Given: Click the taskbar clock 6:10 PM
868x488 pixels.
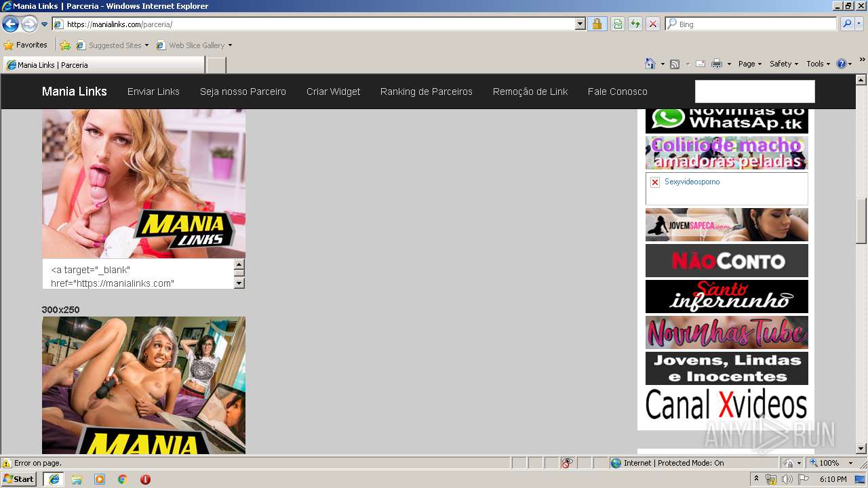Looking at the screenshot, I should [833, 479].
